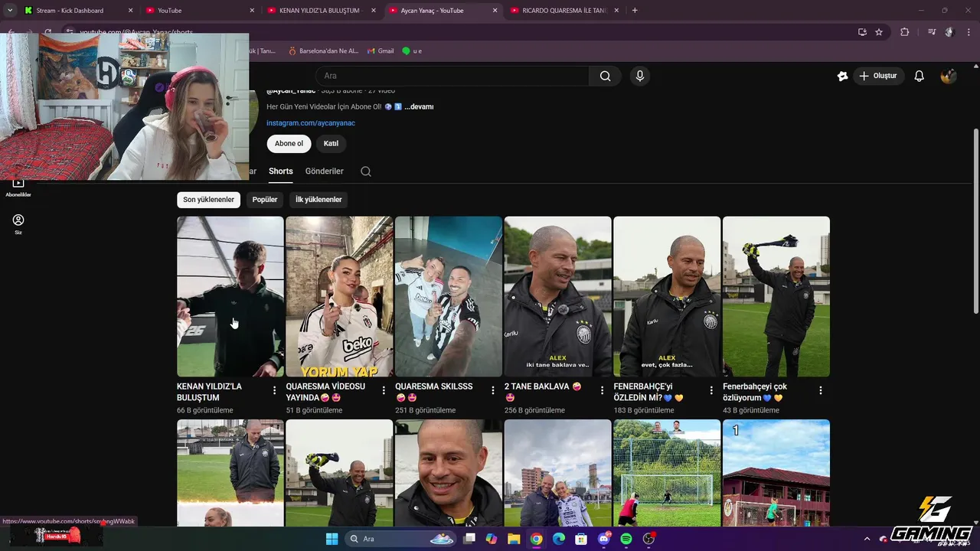The height and width of the screenshot is (551, 980).
Task: Play FENERBAHÇE'yi ÖZLEDİN Mİ short thumbnail
Action: 667,296
